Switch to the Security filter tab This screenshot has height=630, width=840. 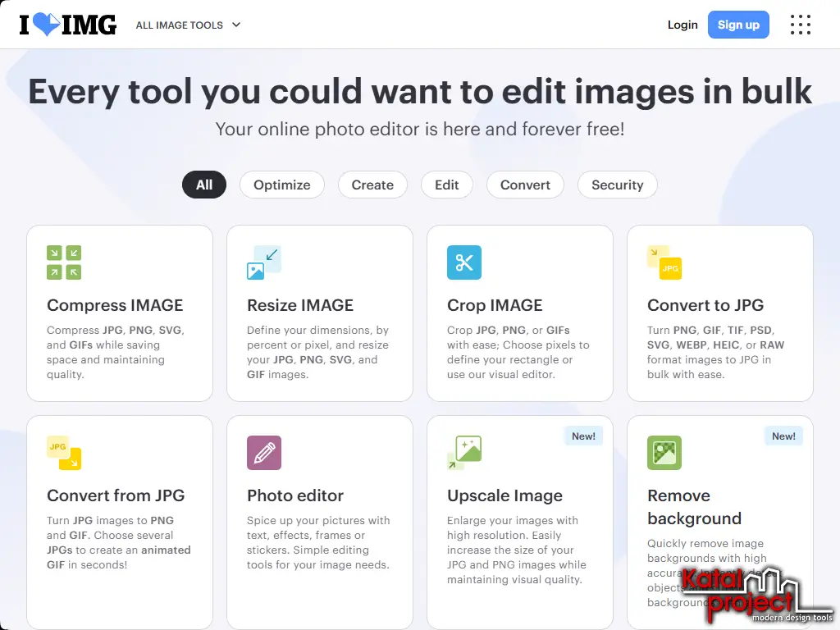click(617, 185)
